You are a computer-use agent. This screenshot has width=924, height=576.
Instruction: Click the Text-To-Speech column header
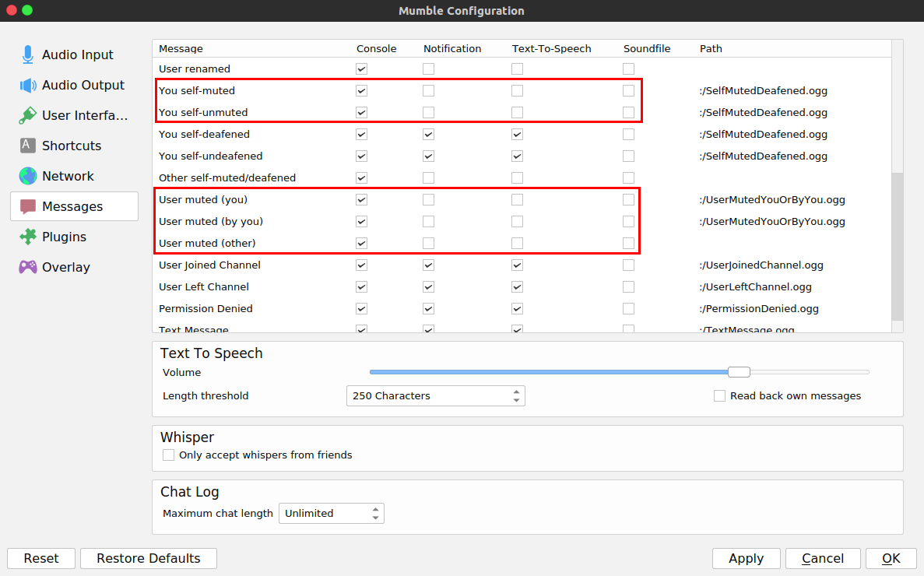[552, 49]
